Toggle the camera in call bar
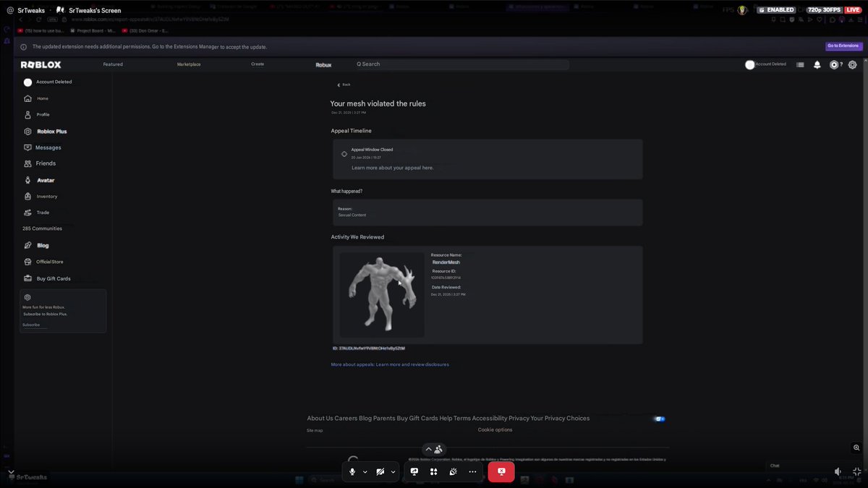868x488 pixels. coord(380,471)
